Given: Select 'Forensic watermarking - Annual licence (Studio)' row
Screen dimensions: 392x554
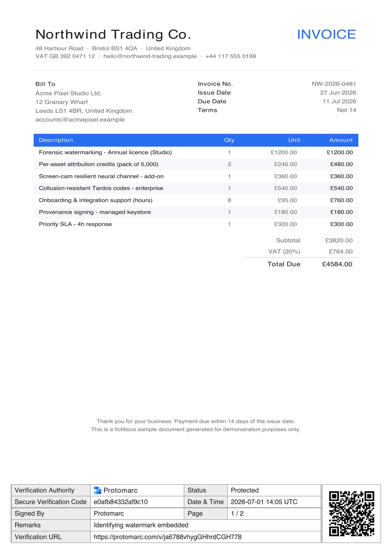Looking at the screenshot, I should (x=196, y=153).
